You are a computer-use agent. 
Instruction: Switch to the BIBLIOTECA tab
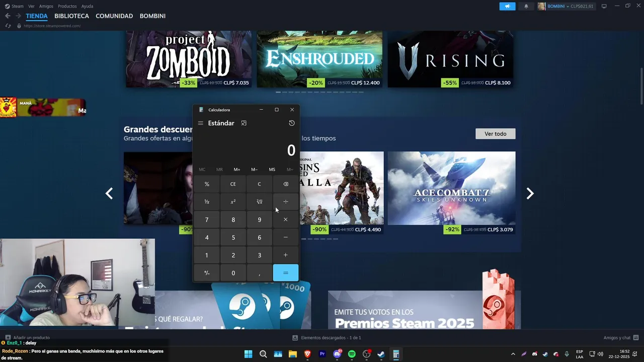pos(72,16)
